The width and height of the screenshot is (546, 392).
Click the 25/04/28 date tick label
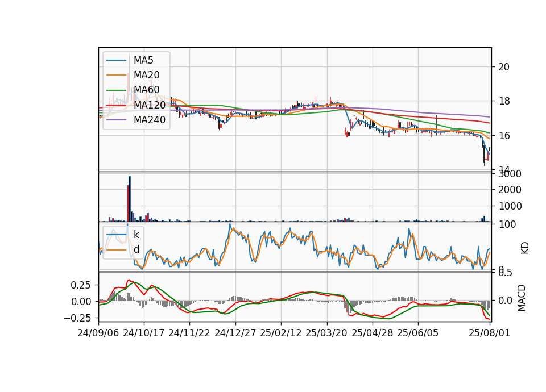point(372,333)
